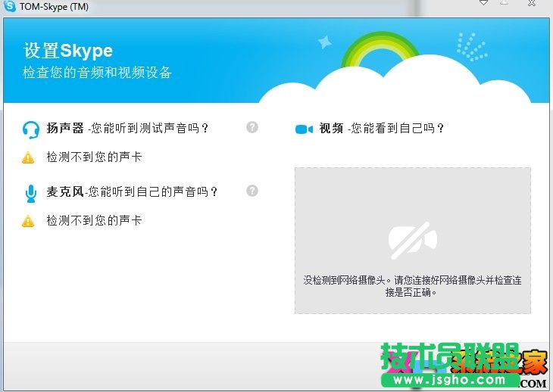Click 检测不到您的声卡 message under 麦克风
Viewport: 553px width, 392px height.
(x=94, y=220)
